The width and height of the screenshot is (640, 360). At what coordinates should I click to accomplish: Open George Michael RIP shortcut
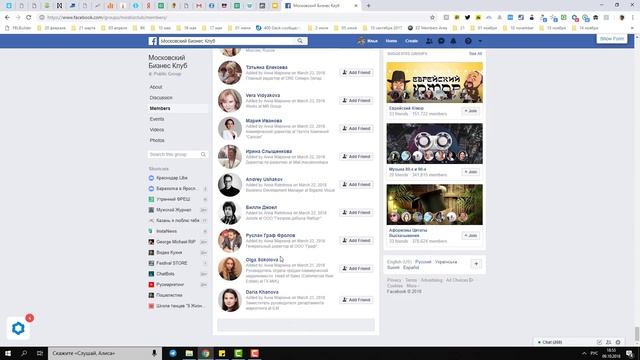pos(176,242)
